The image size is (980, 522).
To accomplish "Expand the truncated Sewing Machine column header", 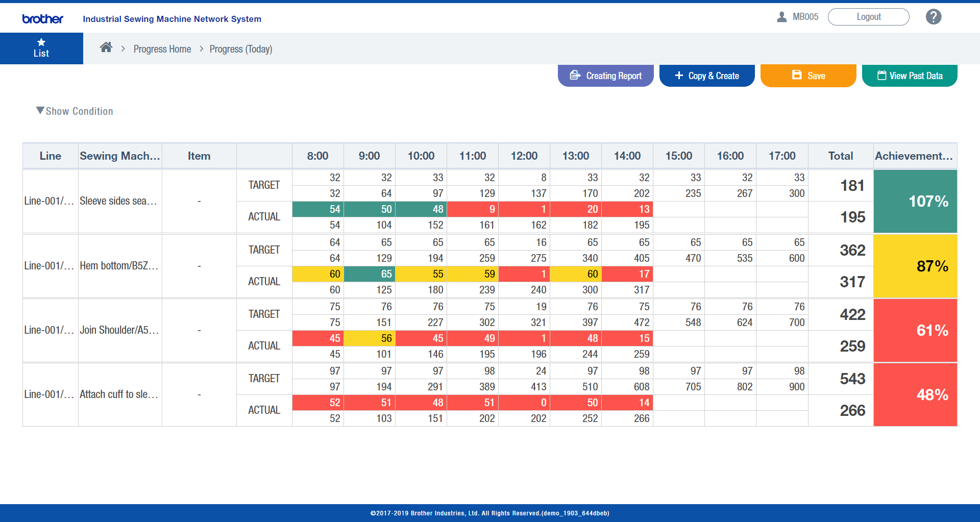I will 120,156.
